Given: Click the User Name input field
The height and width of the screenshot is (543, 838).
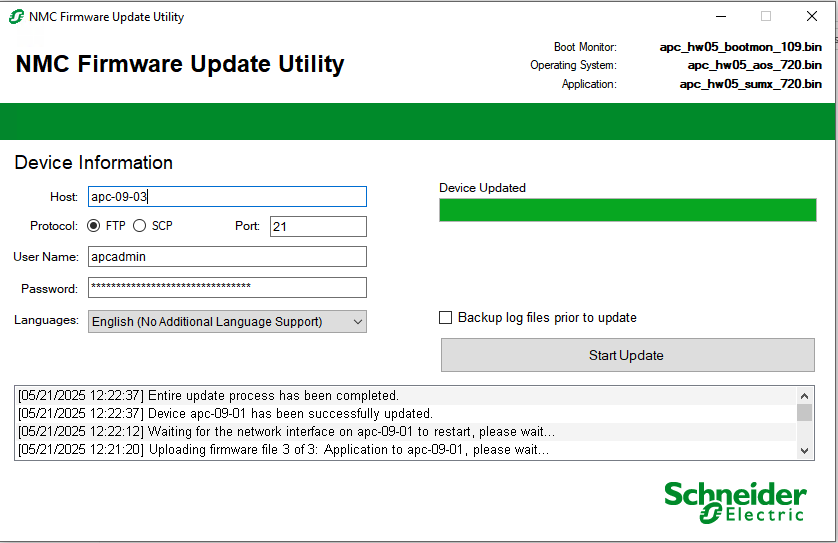Looking at the screenshot, I should pos(227,257).
